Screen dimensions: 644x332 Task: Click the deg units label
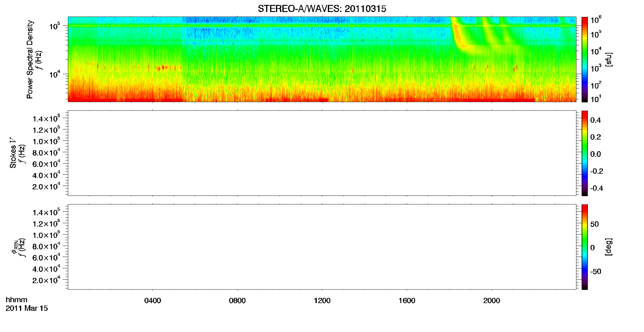[x=608, y=247]
